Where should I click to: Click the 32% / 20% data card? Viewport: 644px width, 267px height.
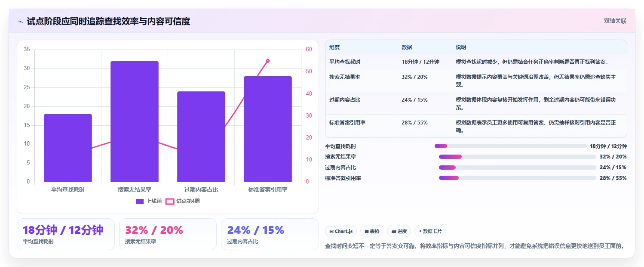click(168, 234)
